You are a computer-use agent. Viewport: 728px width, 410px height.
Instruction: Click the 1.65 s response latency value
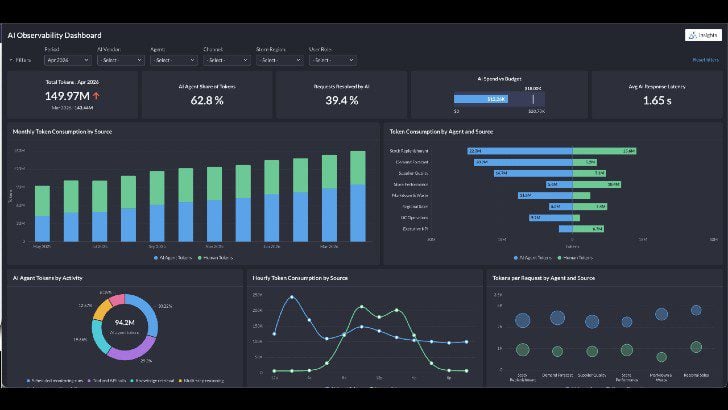pyautogui.click(x=657, y=100)
